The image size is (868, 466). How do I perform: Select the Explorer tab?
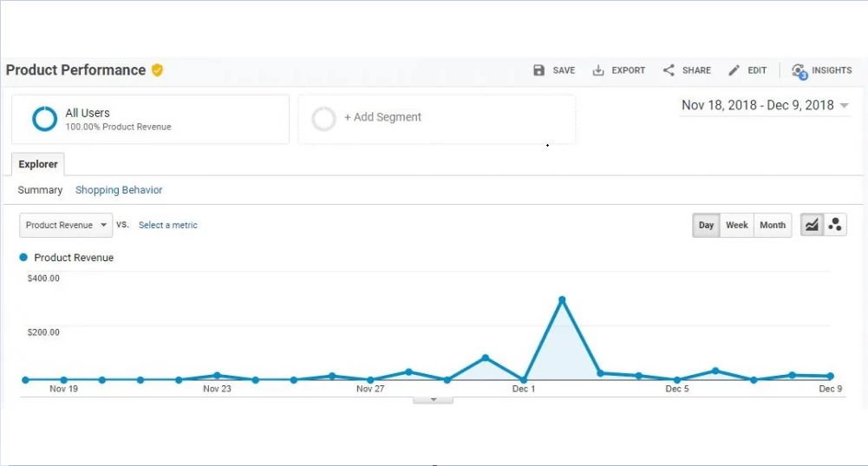point(38,164)
